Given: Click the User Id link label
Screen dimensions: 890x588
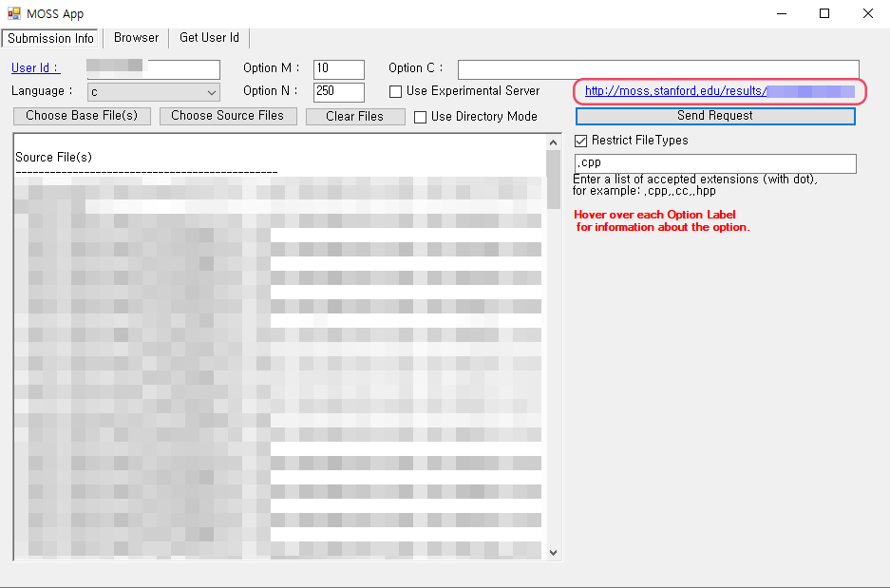Looking at the screenshot, I should click(36, 68).
